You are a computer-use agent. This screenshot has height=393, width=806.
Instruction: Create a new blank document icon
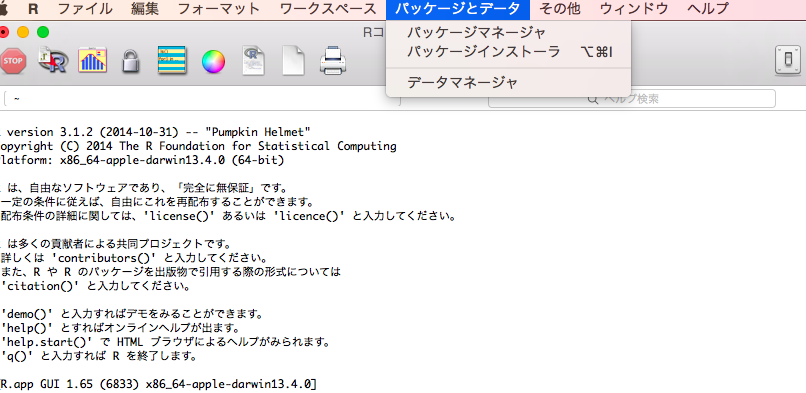[x=293, y=61]
